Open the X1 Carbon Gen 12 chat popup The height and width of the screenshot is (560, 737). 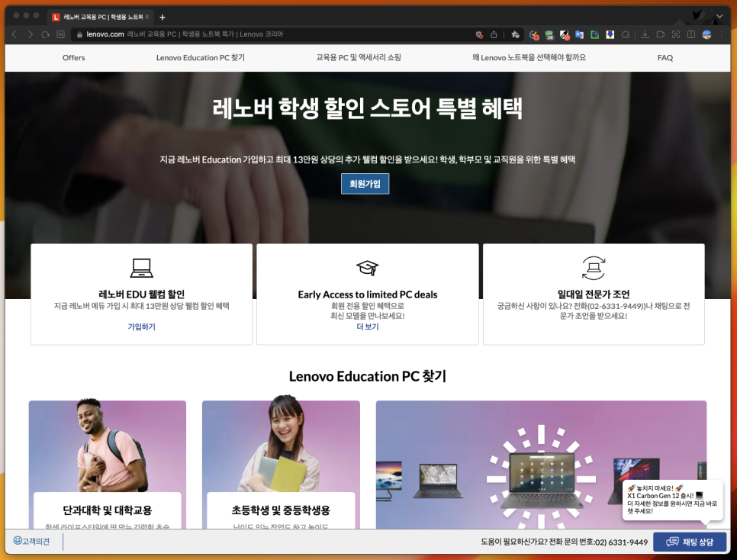[x=672, y=500]
